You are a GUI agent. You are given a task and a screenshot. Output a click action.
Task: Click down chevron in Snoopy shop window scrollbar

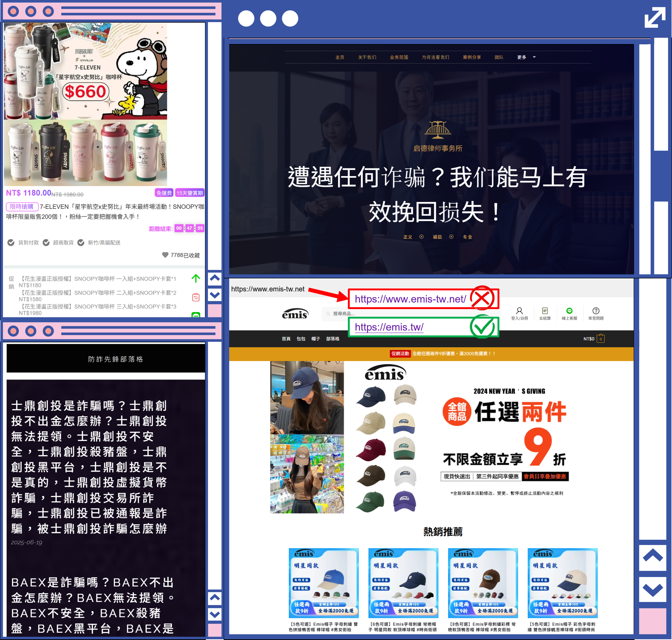pyautogui.click(x=215, y=295)
